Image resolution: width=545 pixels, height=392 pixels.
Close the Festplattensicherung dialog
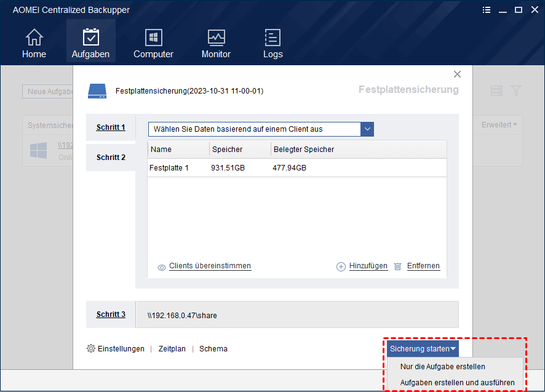tap(457, 74)
